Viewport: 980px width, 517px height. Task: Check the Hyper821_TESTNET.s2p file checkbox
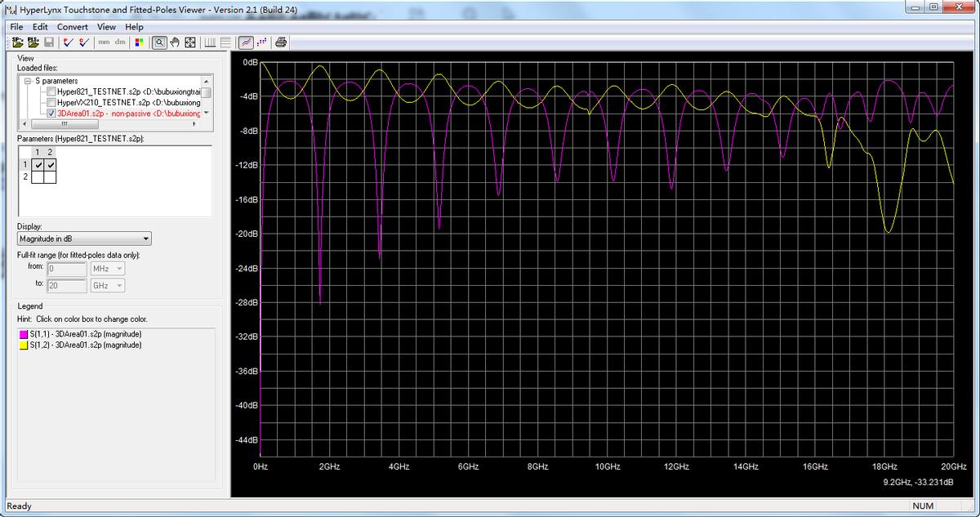51,92
